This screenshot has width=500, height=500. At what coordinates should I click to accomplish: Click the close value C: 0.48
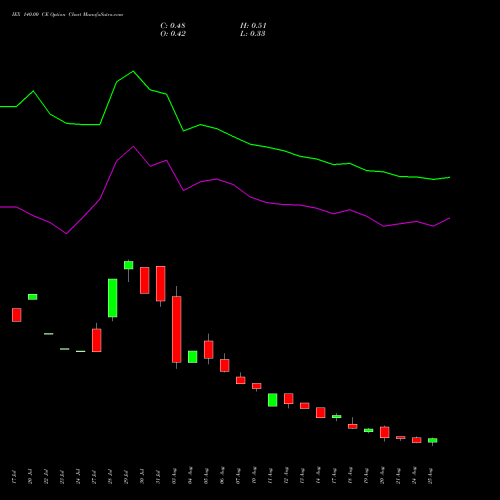click(x=173, y=26)
